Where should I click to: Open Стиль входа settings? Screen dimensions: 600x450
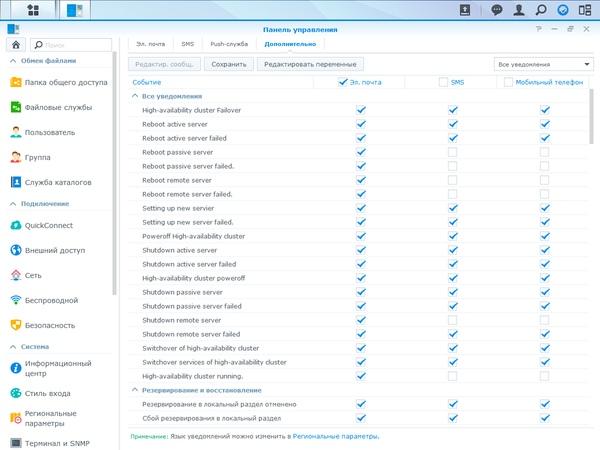[40, 393]
